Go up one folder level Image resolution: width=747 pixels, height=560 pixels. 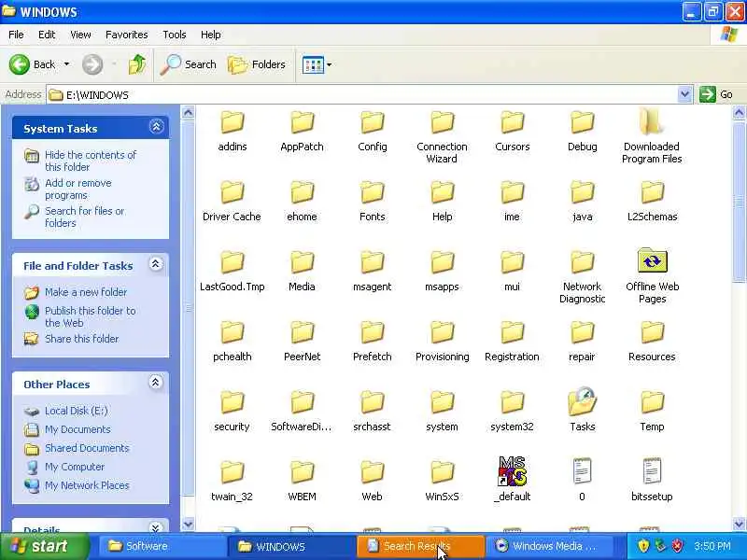click(136, 64)
